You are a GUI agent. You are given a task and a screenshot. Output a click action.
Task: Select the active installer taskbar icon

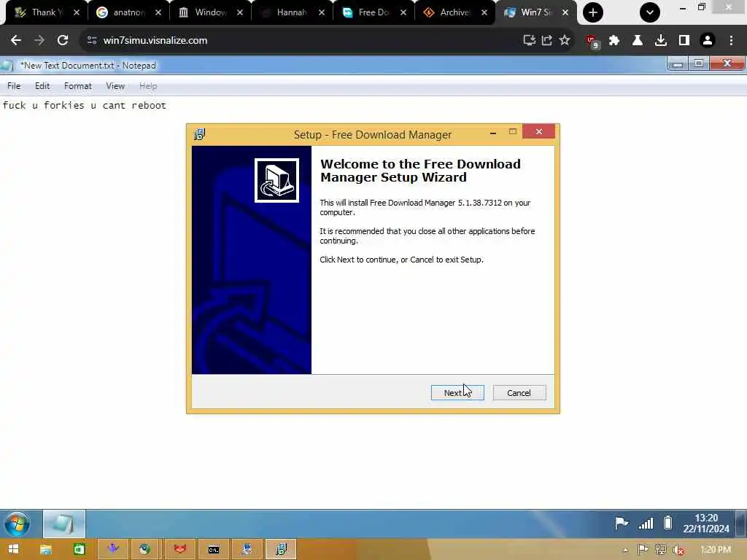point(281,549)
